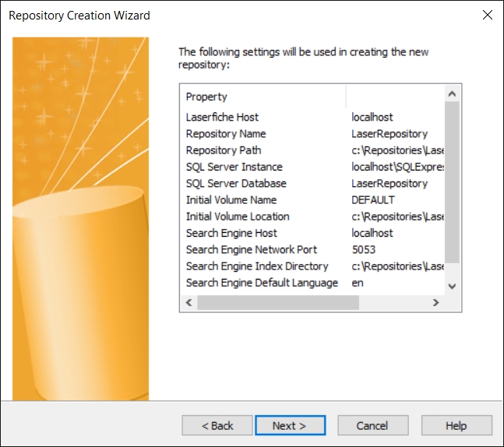Click the vertical scrollbar thumb
This screenshot has height=447, width=504.
452,182
